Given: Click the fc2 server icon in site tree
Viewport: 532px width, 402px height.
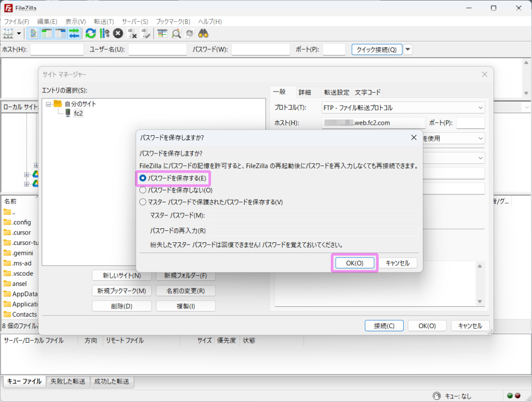Looking at the screenshot, I should pos(68,113).
